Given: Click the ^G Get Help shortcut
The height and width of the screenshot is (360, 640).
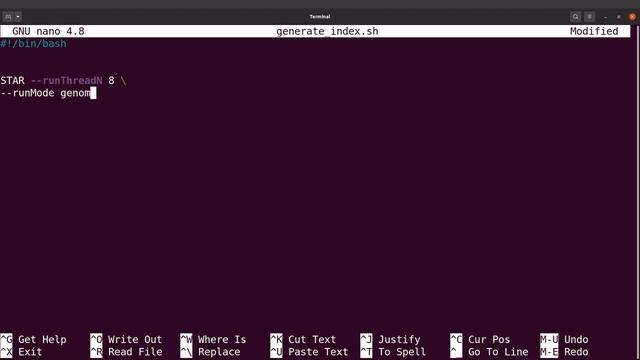Looking at the screenshot, I should coord(33,340).
